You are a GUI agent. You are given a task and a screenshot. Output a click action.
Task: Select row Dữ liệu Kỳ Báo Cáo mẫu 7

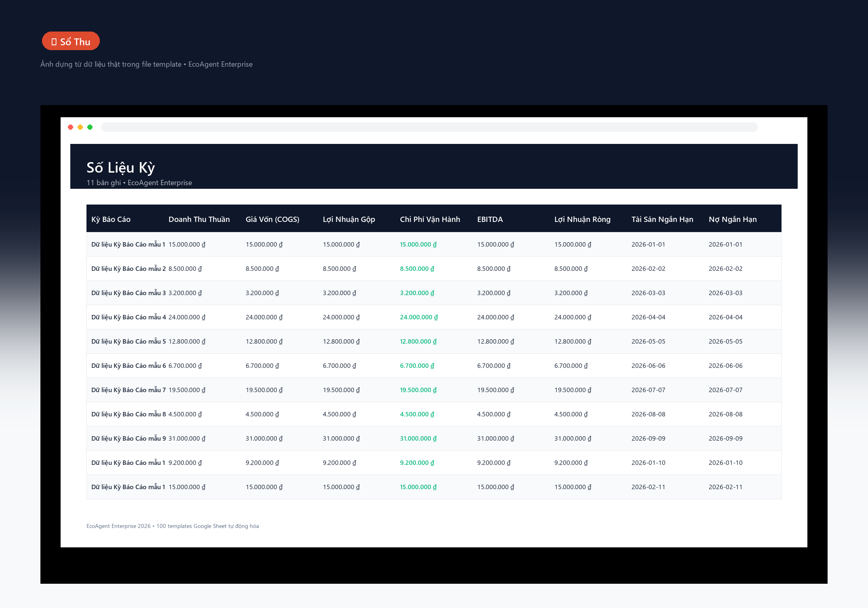point(434,390)
